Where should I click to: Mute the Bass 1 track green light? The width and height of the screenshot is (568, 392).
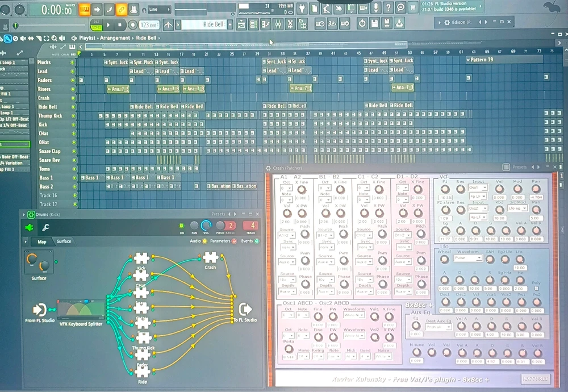click(74, 178)
